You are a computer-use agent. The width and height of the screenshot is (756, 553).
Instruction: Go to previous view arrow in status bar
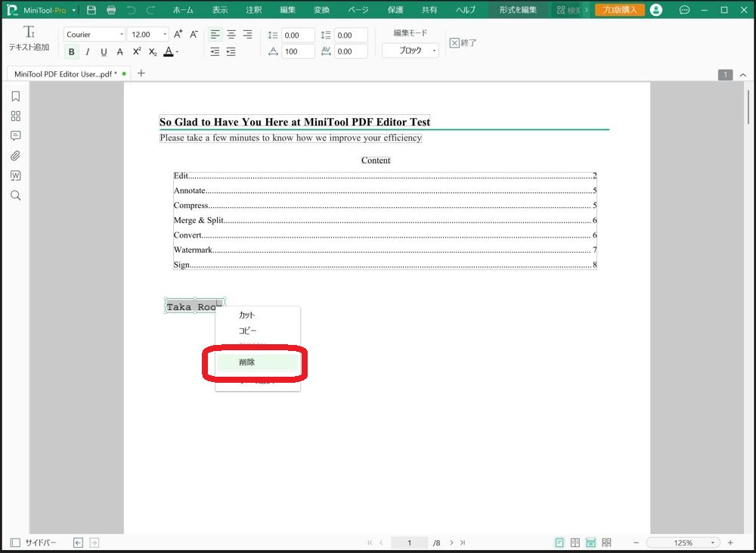pos(78,542)
